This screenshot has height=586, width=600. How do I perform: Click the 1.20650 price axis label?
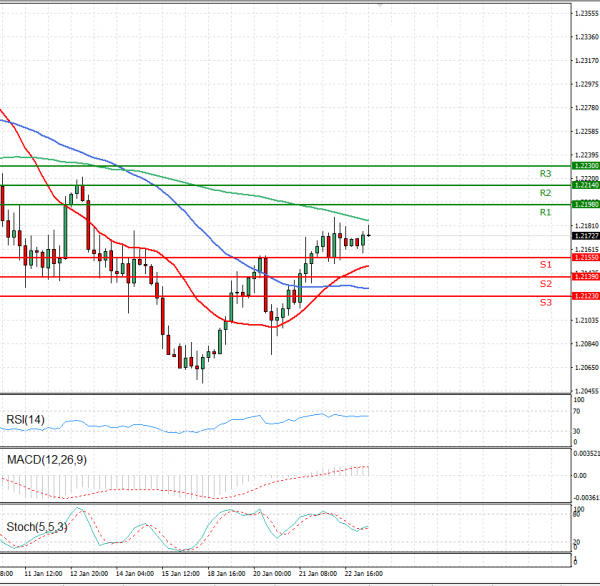(x=587, y=367)
